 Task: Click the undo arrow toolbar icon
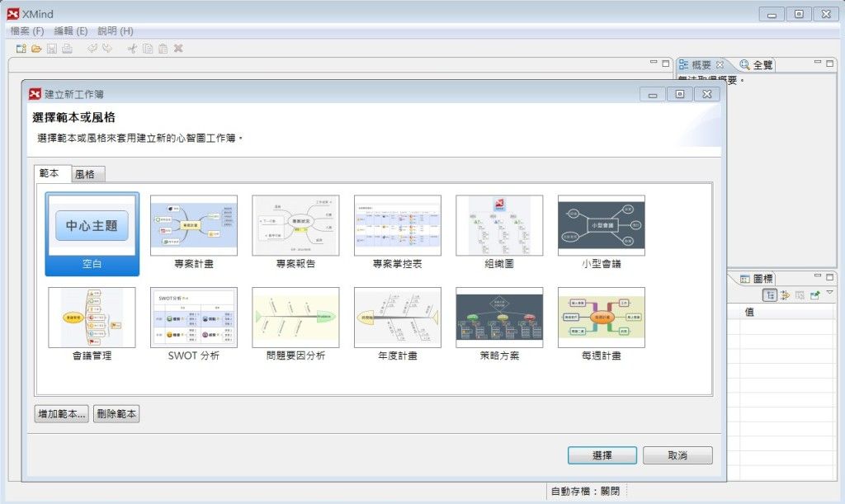point(92,49)
